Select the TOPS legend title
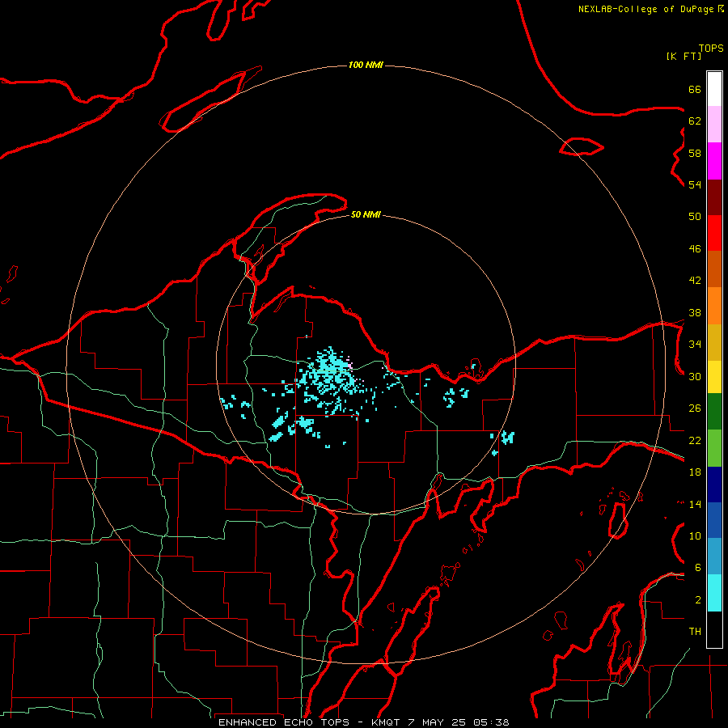This screenshot has width=728, height=728. [711, 48]
